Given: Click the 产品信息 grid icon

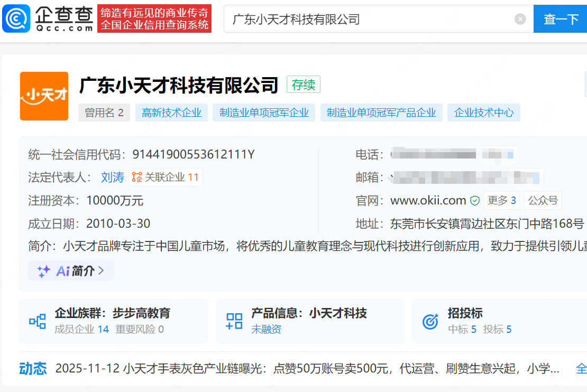Looking at the screenshot, I should 234,321.
